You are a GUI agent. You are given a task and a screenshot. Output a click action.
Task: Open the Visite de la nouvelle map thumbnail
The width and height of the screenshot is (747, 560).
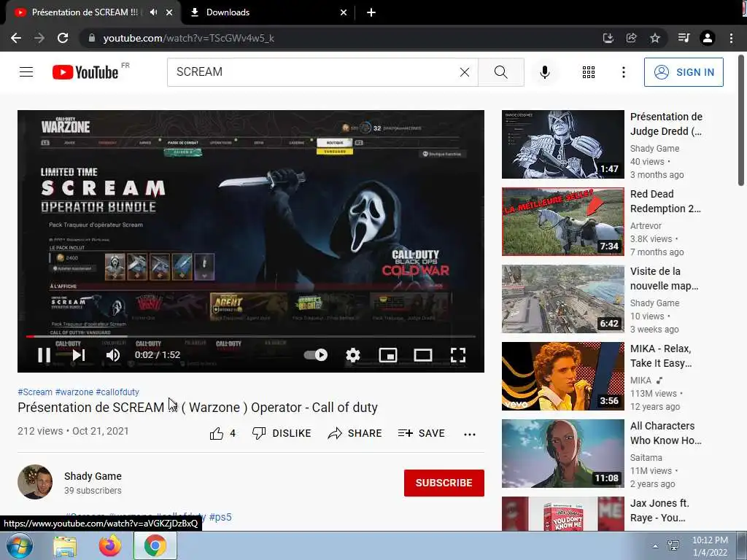coord(562,298)
